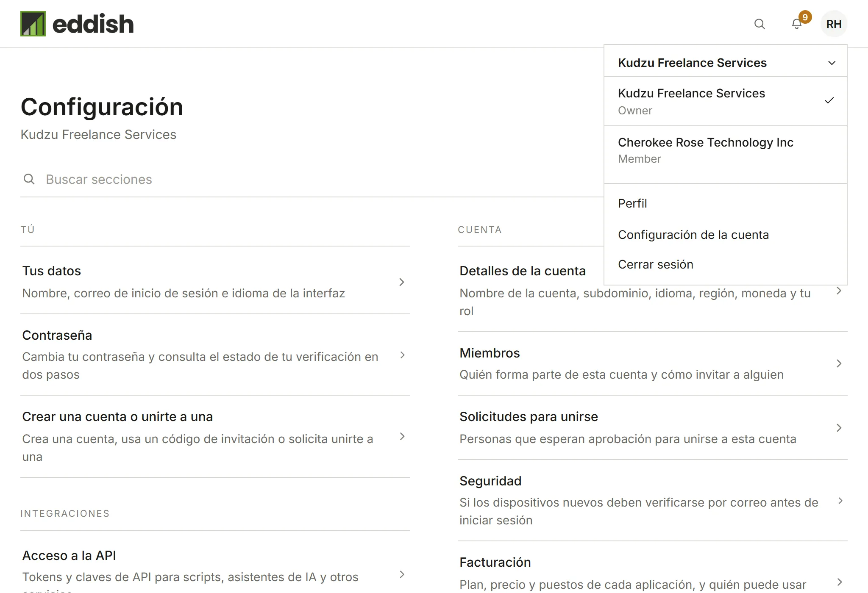Click the chevron on Tus datos row
Screen dimensions: 868x593
402,282
